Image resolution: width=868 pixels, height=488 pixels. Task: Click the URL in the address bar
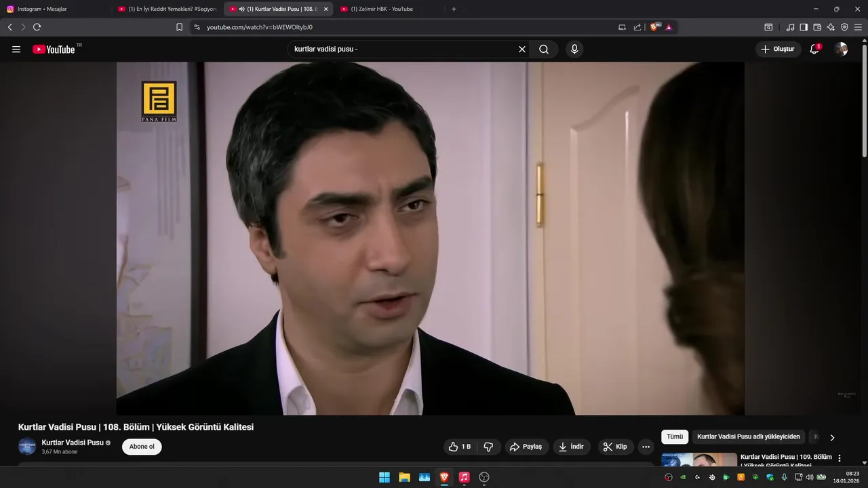[x=260, y=27]
